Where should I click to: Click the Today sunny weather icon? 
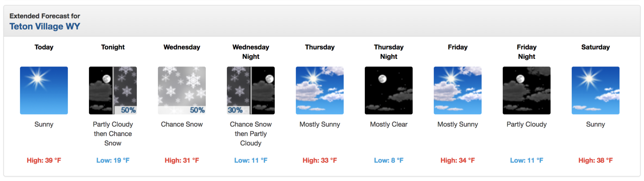coord(44,91)
